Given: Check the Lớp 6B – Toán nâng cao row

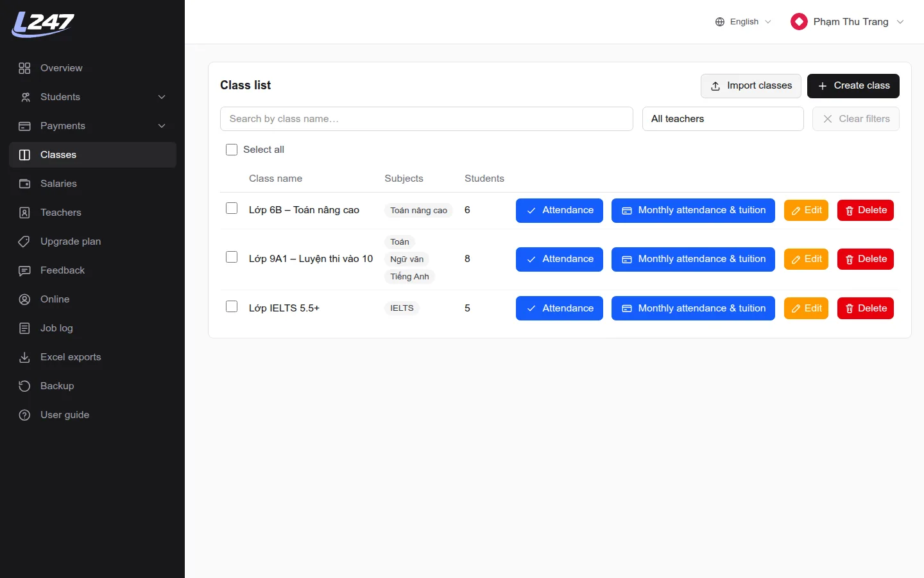Looking at the screenshot, I should point(232,208).
